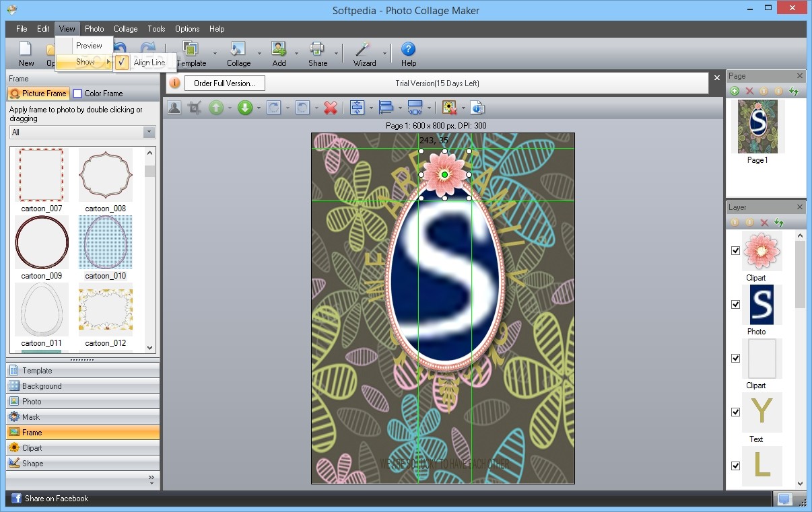Click the Order Full Version button
Image resolution: width=812 pixels, height=512 pixels.
[x=225, y=83]
